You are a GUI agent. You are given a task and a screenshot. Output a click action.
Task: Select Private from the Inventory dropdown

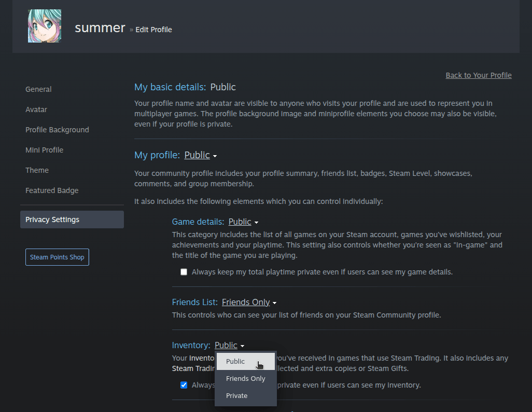[x=236, y=395]
